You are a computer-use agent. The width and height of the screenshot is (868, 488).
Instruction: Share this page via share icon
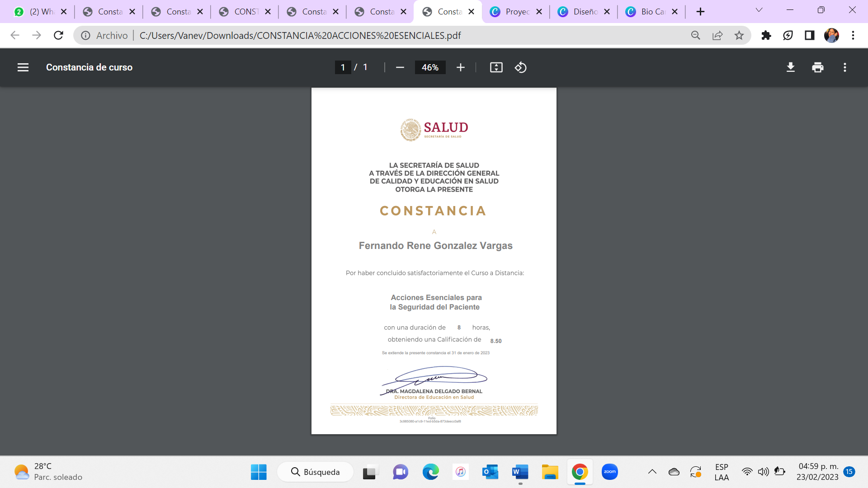click(x=717, y=35)
